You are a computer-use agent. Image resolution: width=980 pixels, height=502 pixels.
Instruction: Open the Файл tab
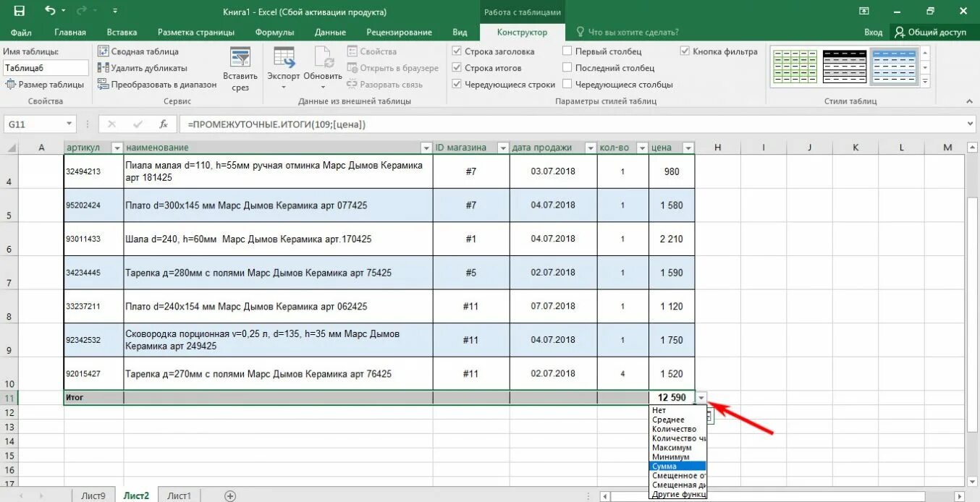pos(21,32)
